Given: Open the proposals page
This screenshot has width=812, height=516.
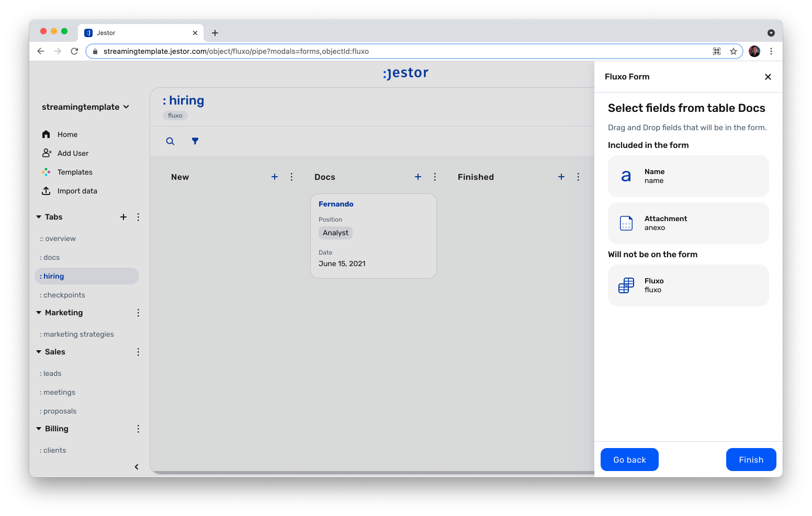Looking at the screenshot, I should pyautogui.click(x=58, y=411).
